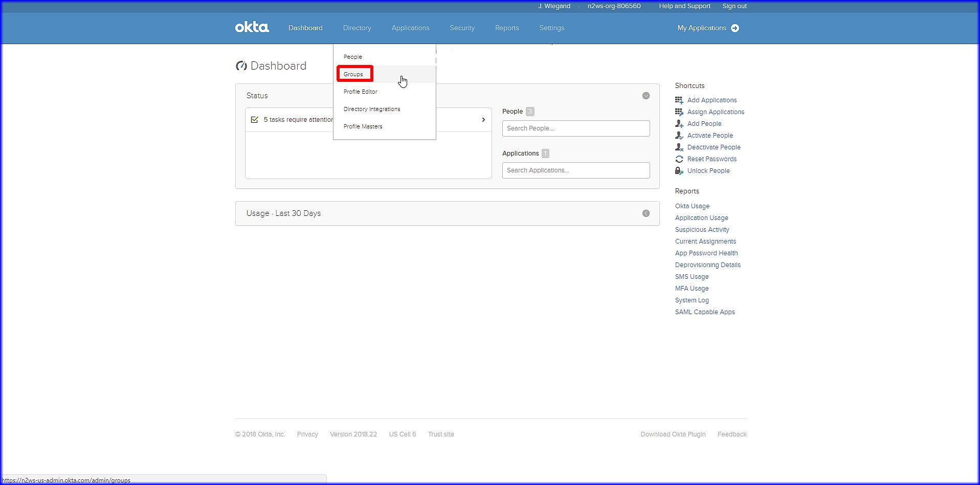This screenshot has height=485, width=980.
Task: Open the SMS Usage report
Action: [x=692, y=277]
